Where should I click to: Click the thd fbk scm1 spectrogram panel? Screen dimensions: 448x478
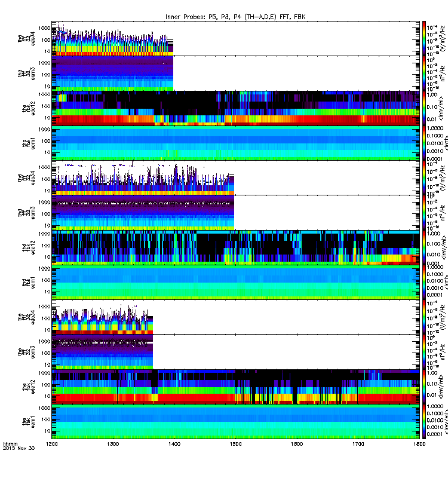pyautogui.click(x=235, y=283)
